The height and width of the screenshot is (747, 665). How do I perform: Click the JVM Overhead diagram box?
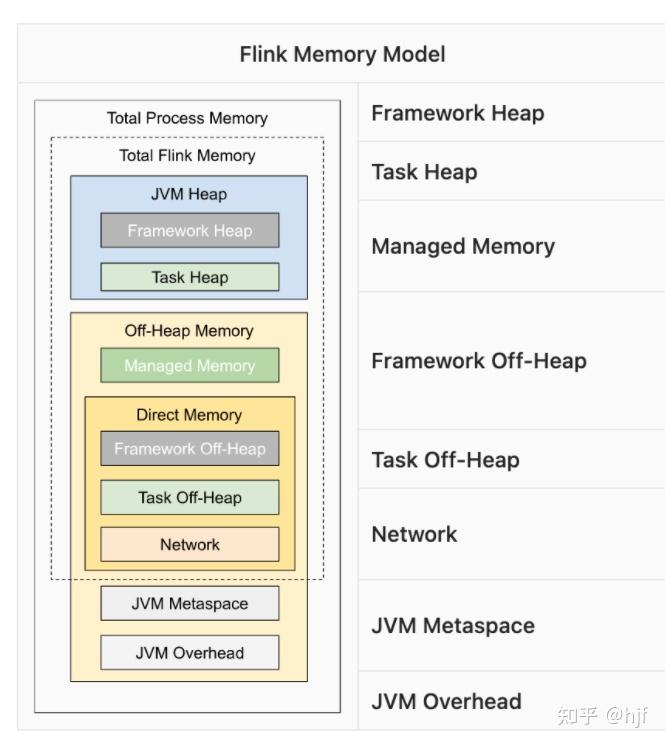189,653
